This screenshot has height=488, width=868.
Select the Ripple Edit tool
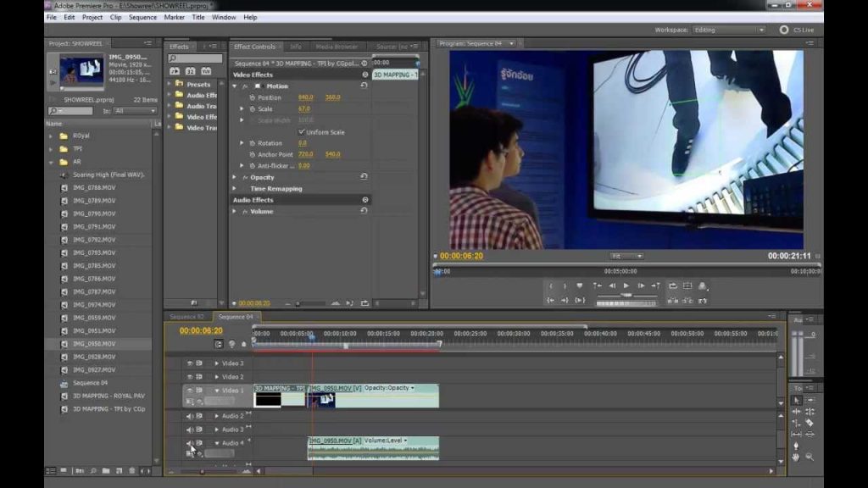pyautogui.click(x=797, y=412)
